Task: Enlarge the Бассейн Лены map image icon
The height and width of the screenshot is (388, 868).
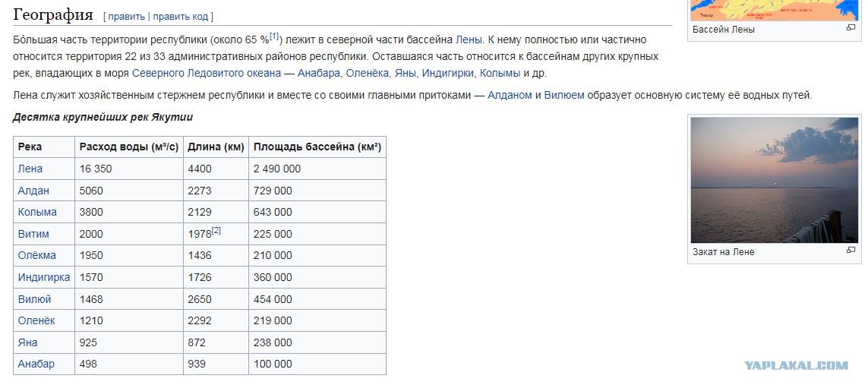Action: pyautogui.click(x=851, y=27)
